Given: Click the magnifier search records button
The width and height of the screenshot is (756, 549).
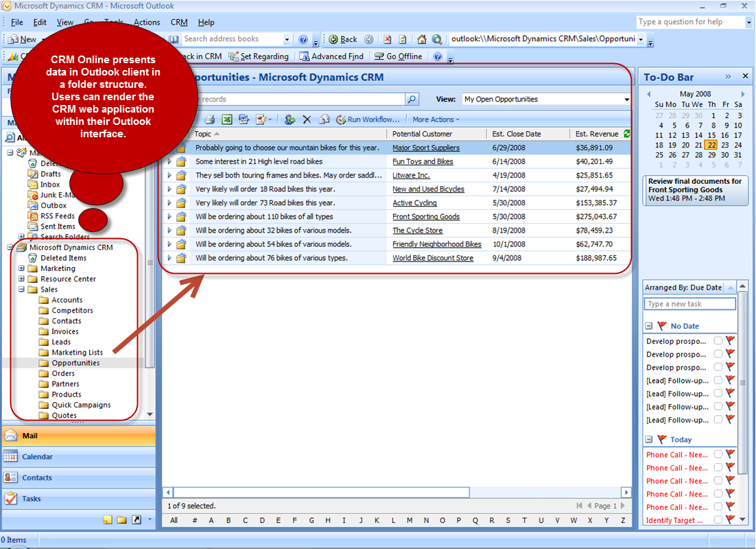Looking at the screenshot, I should 412,100.
